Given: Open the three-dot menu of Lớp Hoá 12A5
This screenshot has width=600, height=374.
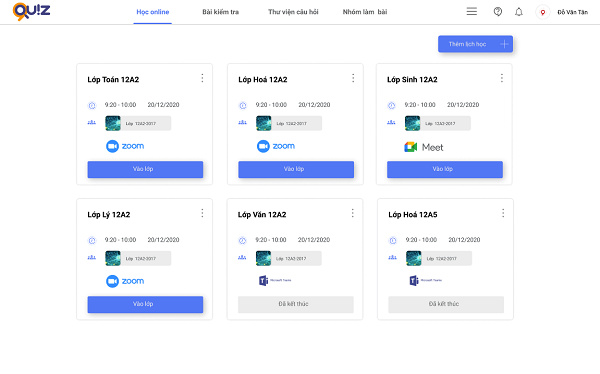Looking at the screenshot, I should [x=503, y=213].
